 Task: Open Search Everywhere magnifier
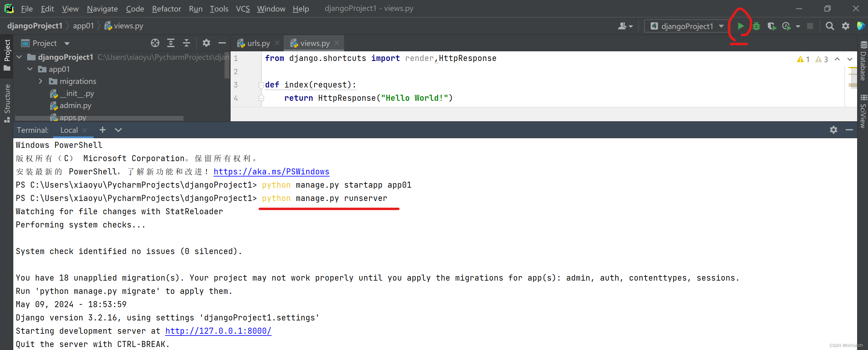(830, 26)
